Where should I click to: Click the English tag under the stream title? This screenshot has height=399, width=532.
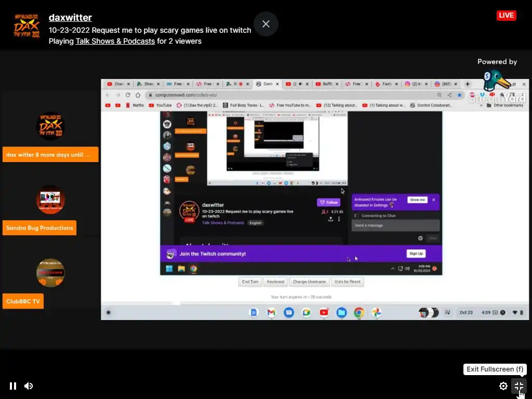[x=255, y=223]
